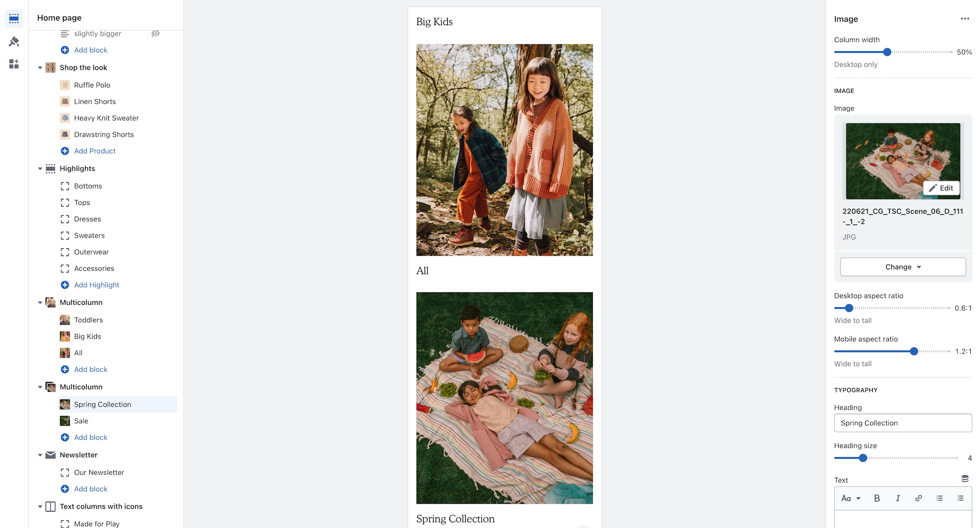980x528 pixels.
Task: Edit the selected picnic image
Action: click(941, 188)
